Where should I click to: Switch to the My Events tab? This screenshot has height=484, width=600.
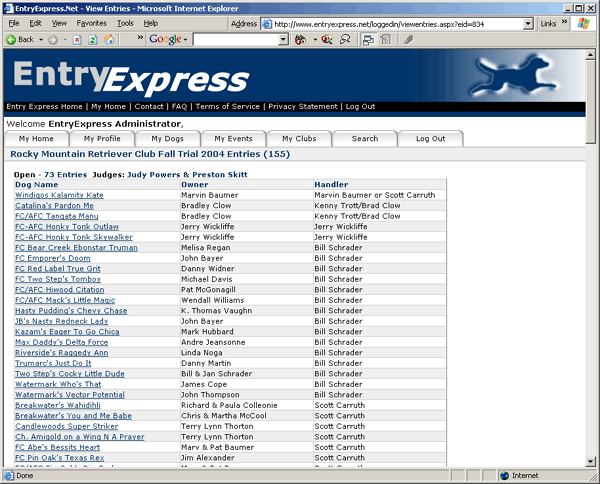233,139
